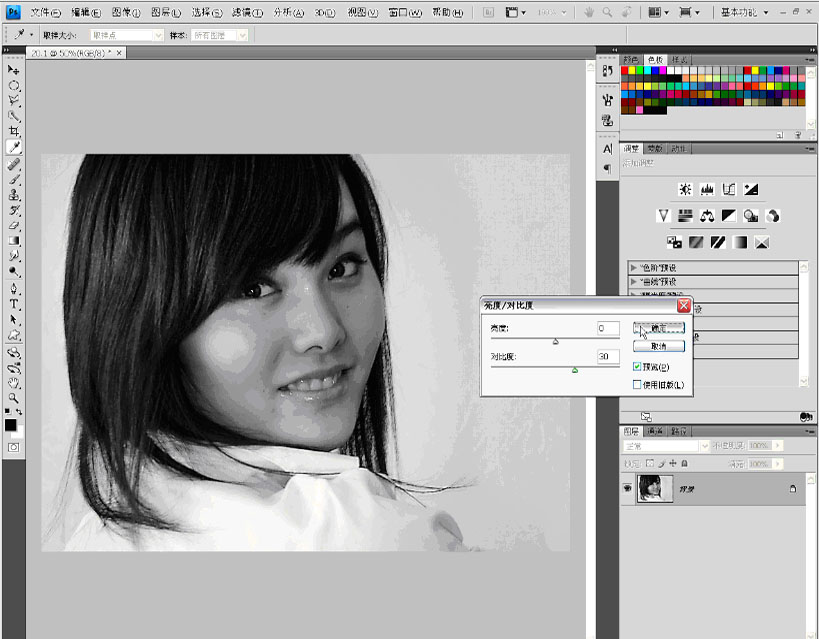Toggle Quick Mask mode at toolbox bottom

14,447
